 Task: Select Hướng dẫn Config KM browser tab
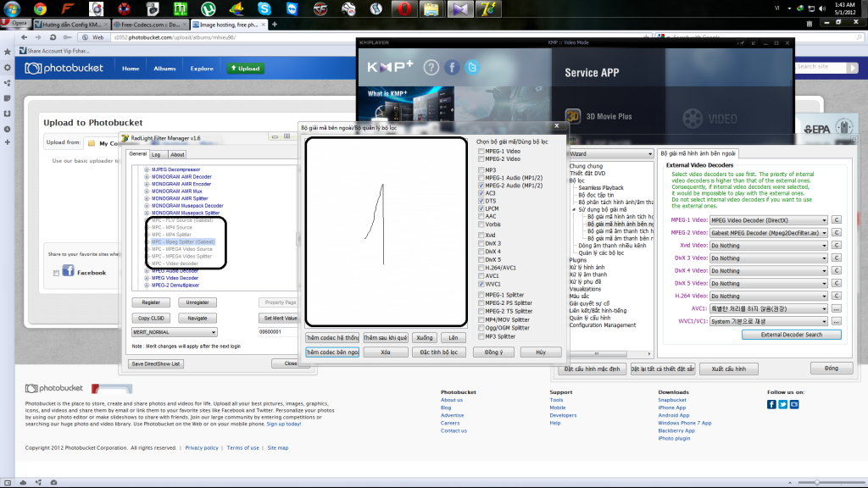pyautogui.click(x=71, y=25)
